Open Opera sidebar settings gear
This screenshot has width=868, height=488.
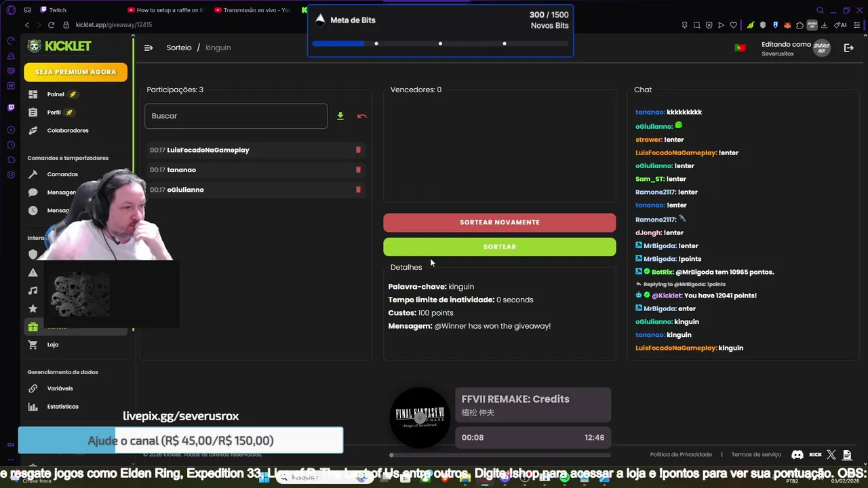click(x=11, y=174)
